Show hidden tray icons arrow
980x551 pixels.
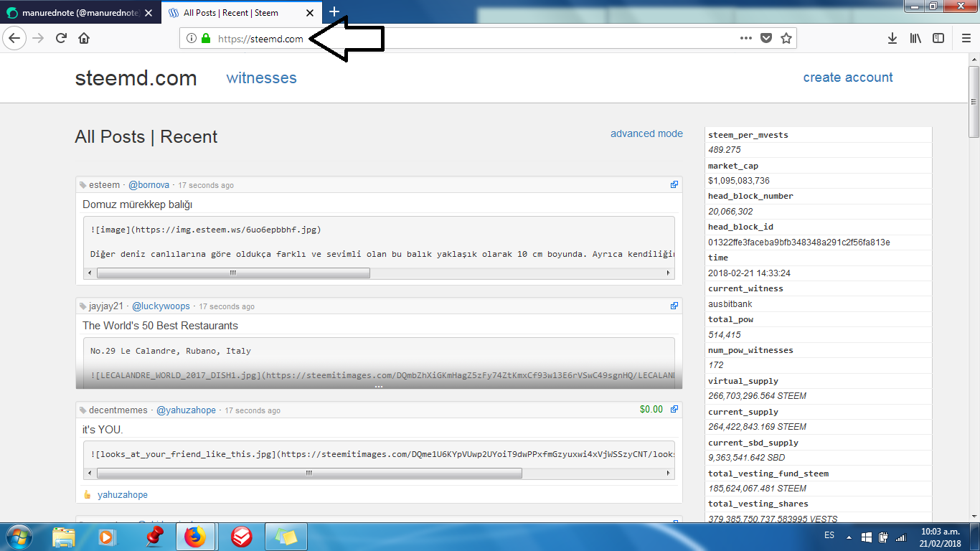click(849, 537)
